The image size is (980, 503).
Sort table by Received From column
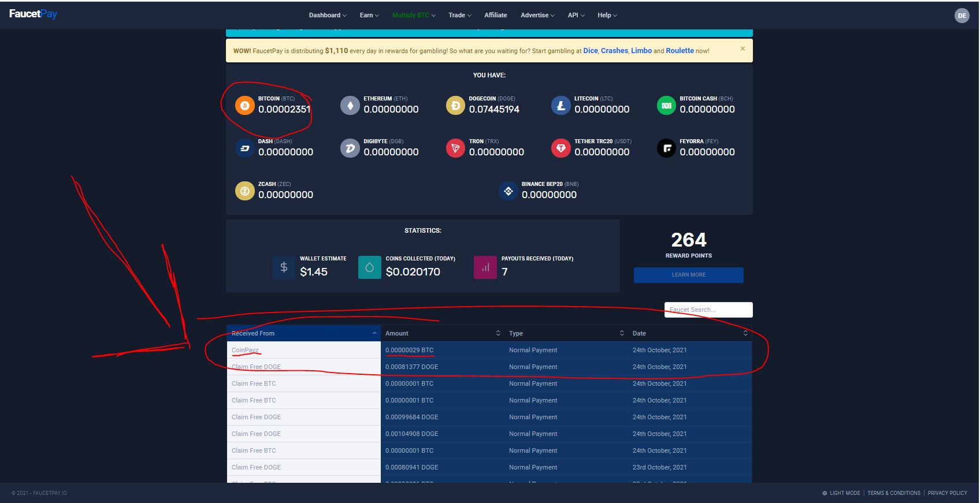click(304, 333)
